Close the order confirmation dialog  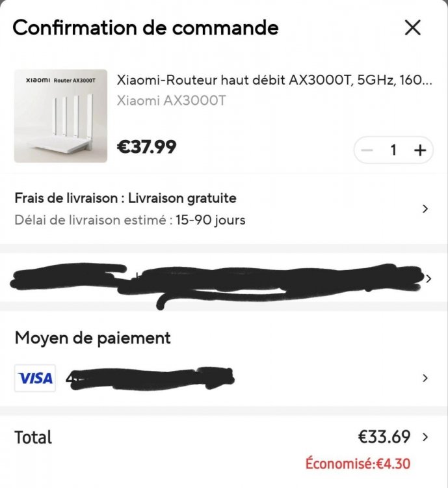[x=413, y=28]
